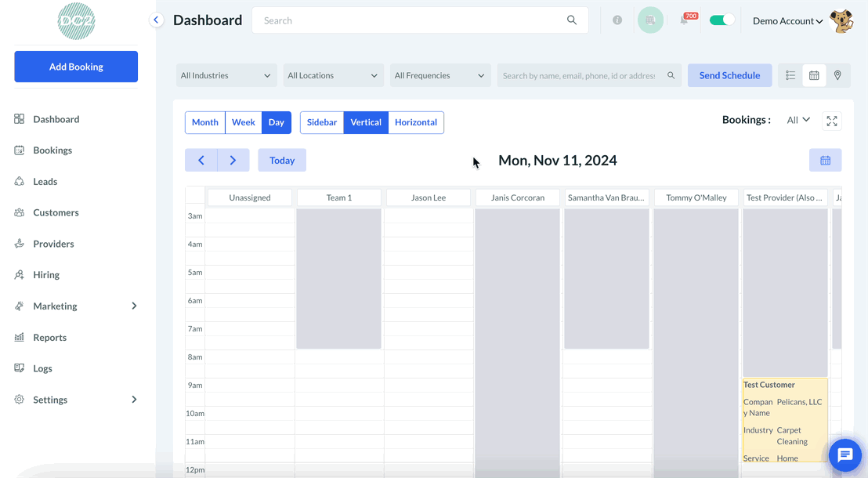The width and height of the screenshot is (868, 478).
Task: Expand the Settings submenu arrow
Action: click(134, 400)
